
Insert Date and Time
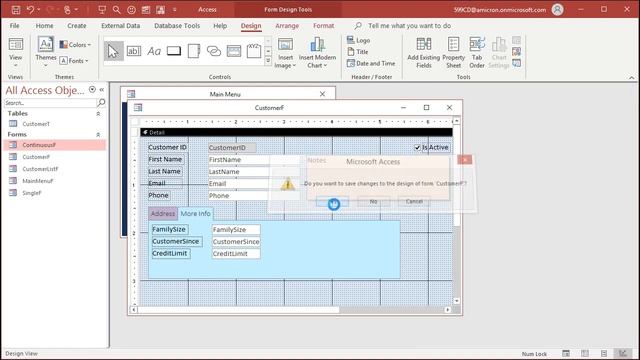[x=371, y=63]
